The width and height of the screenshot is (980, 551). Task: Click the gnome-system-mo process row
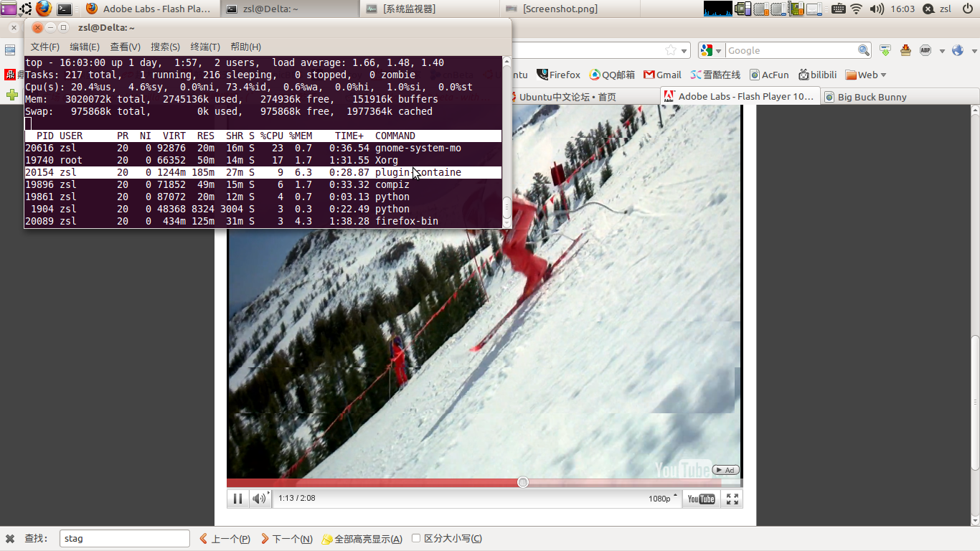click(x=263, y=148)
